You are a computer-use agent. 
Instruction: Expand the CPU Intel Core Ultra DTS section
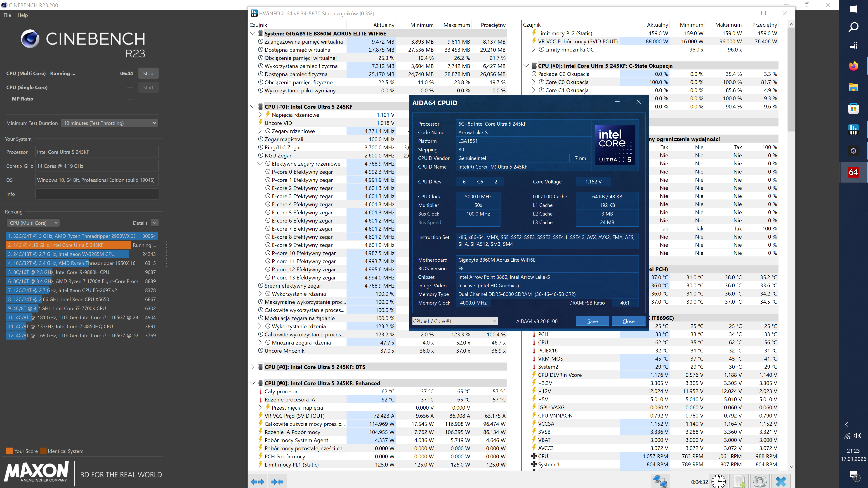click(253, 367)
